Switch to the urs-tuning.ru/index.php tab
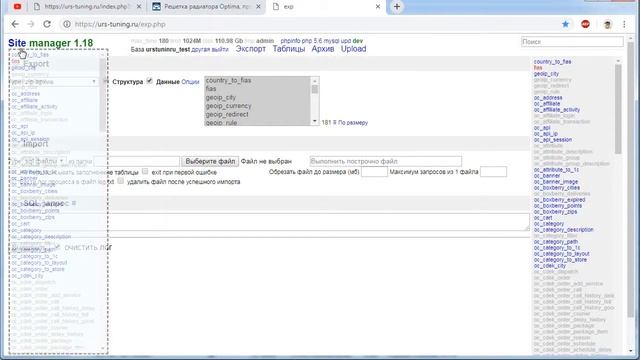640x360 pixels. (86, 7)
